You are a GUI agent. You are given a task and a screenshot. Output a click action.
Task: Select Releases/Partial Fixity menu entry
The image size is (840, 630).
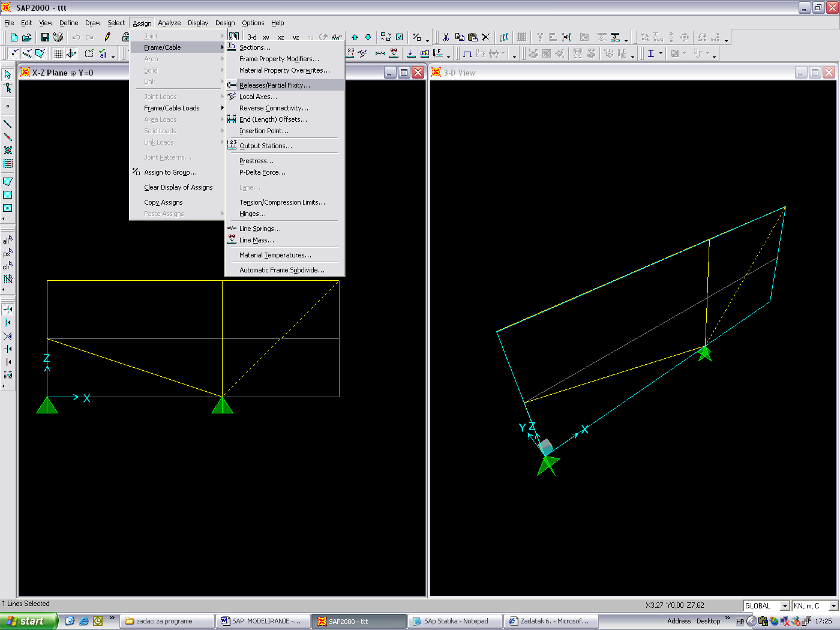click(284, 85)
